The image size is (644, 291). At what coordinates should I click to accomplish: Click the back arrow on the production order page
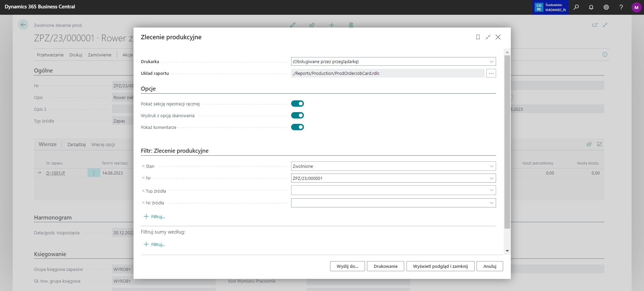coord(23,25)
